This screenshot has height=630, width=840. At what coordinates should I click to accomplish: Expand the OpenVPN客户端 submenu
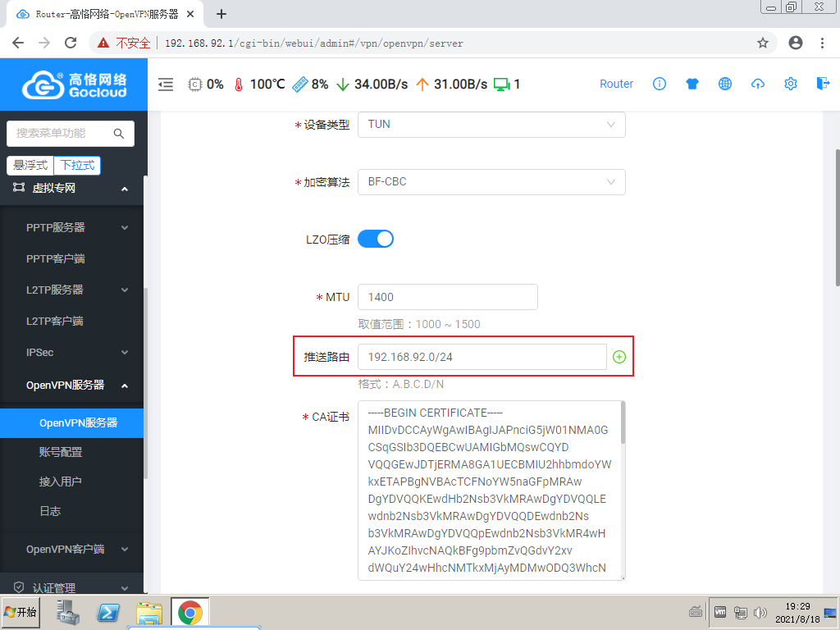72,549
